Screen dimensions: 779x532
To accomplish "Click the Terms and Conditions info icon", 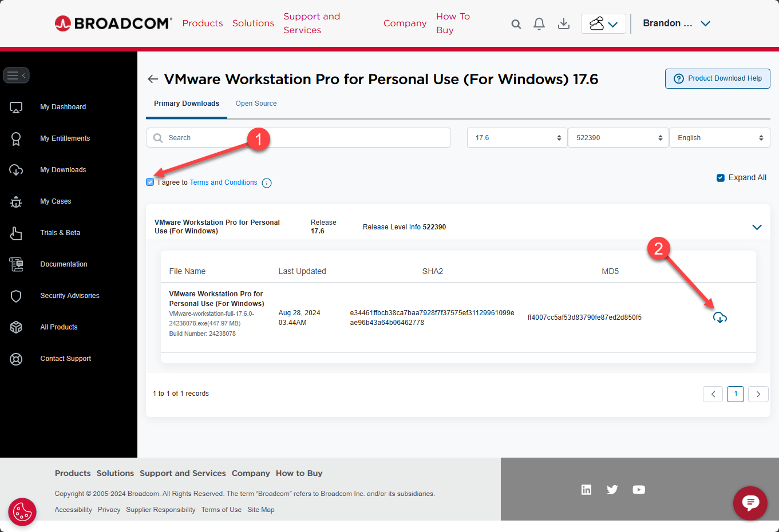I will pyautogui.click(x=267, y=183).
